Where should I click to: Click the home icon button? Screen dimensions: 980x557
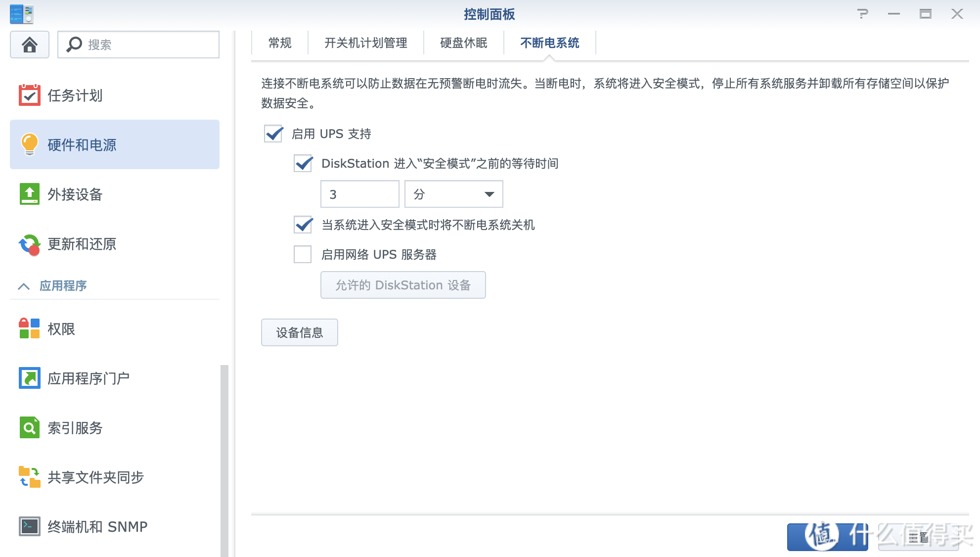coord(30,45)
